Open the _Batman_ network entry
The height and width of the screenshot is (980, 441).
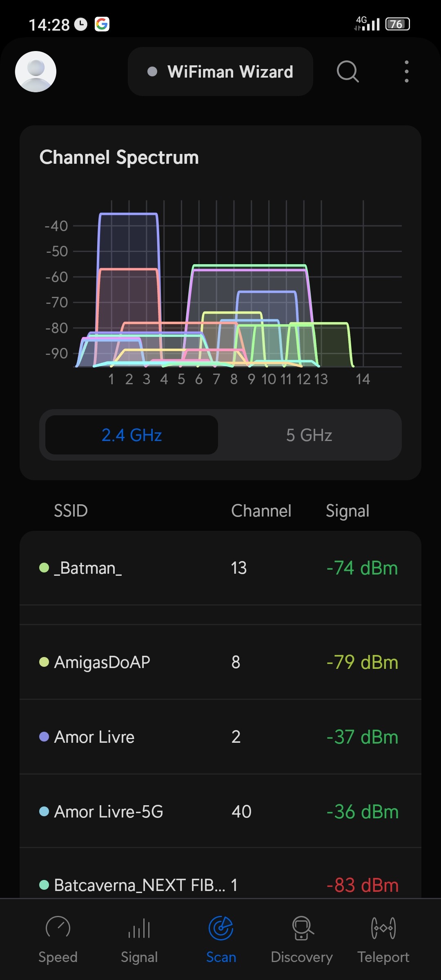[x=220, y=568]
